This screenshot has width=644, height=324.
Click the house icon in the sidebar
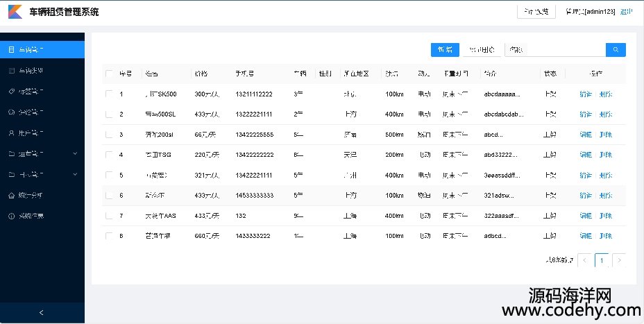coord(11,196)
